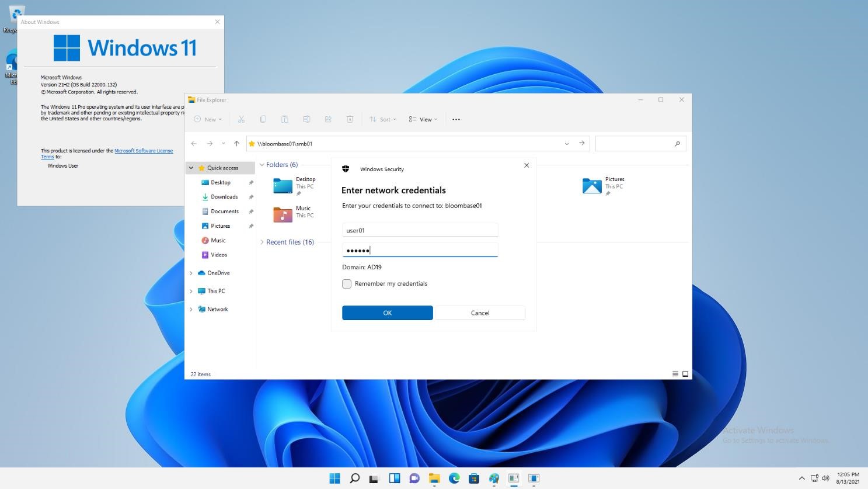
Task: Open Microsoft Store from the taskbar
Action: pyautogui.click(x=474, y=478)
